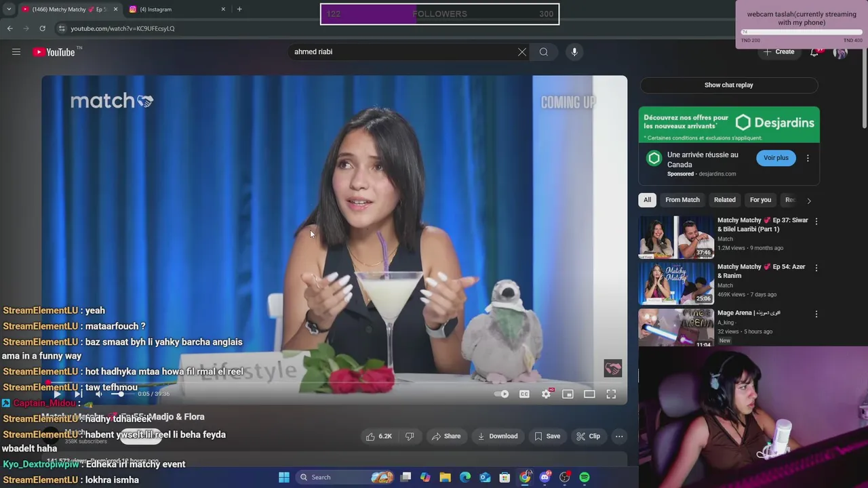The image size is (868, 488).
Task: Open File Explorer from taskbar
Action: pyautogui.click(x=446, y=477)
